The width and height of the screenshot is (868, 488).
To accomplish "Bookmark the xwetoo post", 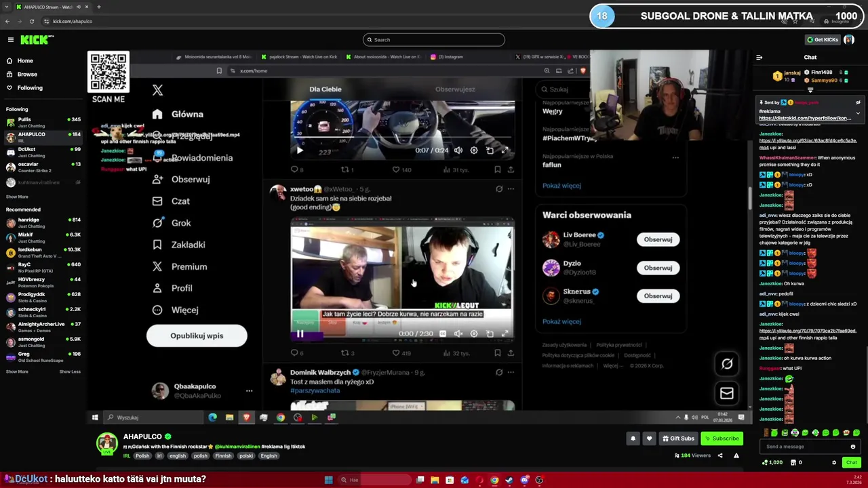I will 497,353.
